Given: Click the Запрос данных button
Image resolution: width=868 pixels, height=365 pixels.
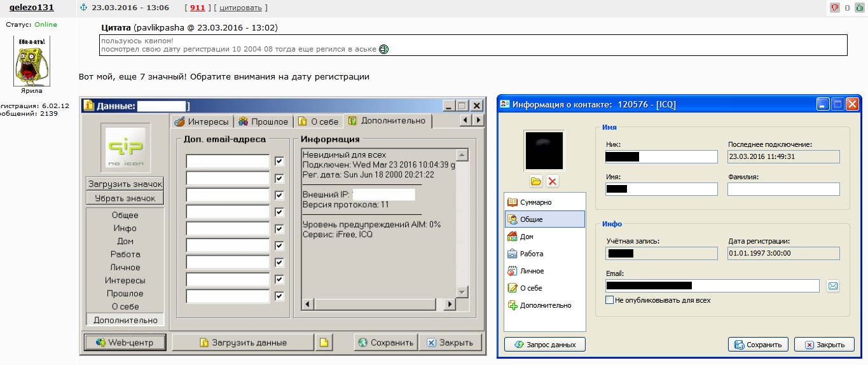Looking at the screenshot, I should tap(545, 345).
